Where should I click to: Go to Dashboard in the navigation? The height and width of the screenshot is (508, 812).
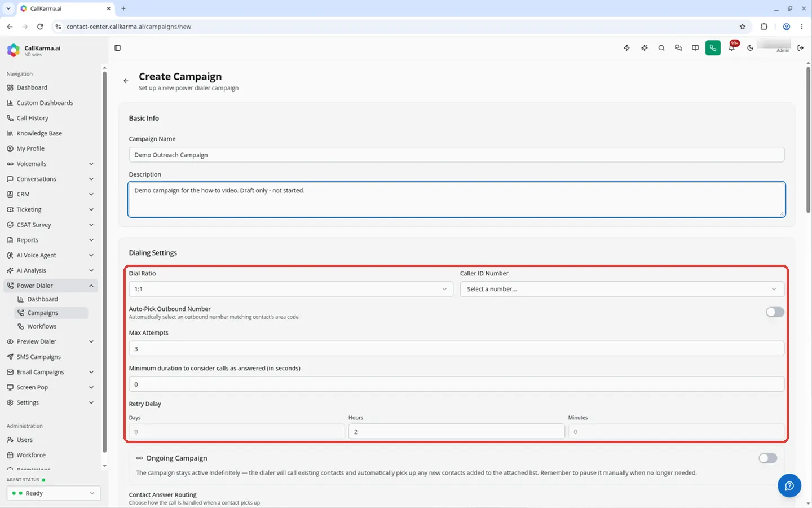[x=50, y=87]
